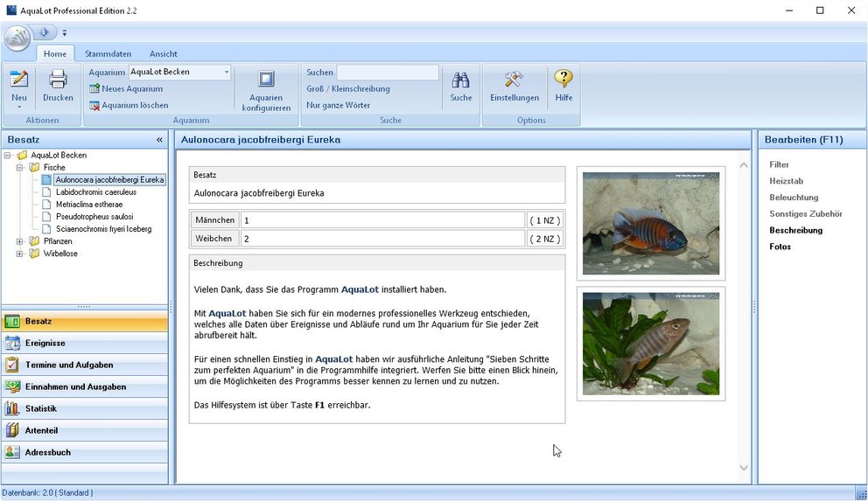Image resolution: width=868 pixels, height=501 pixels.
Task: Click the Pflanzen folder icon
Action: click(34, 241)
